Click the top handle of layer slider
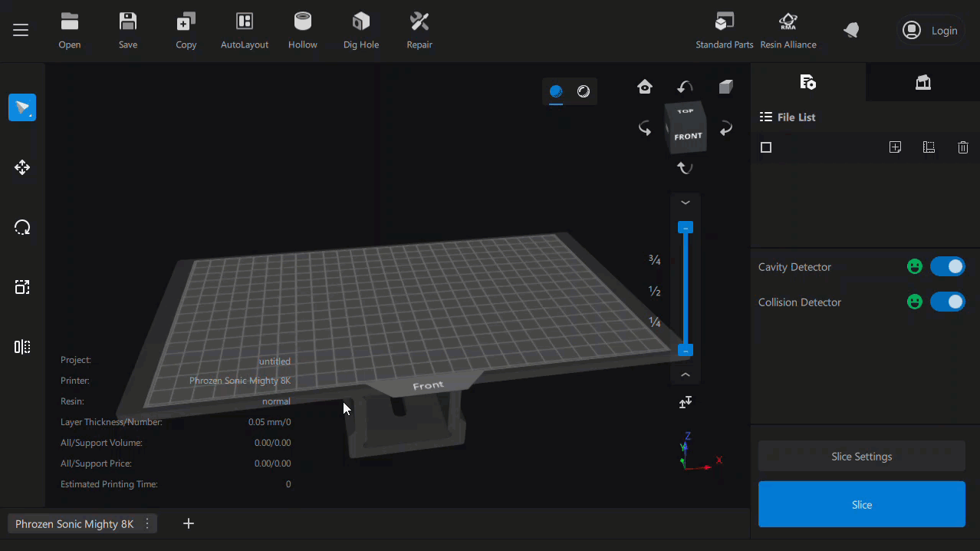This screenshot has height=551, width=980. [x=686, y=228]
